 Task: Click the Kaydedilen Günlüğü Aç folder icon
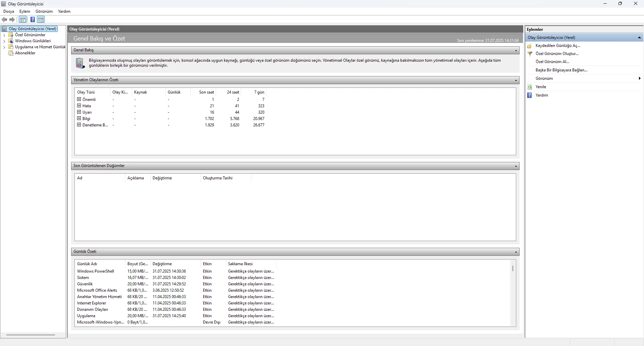click(530, 46)
